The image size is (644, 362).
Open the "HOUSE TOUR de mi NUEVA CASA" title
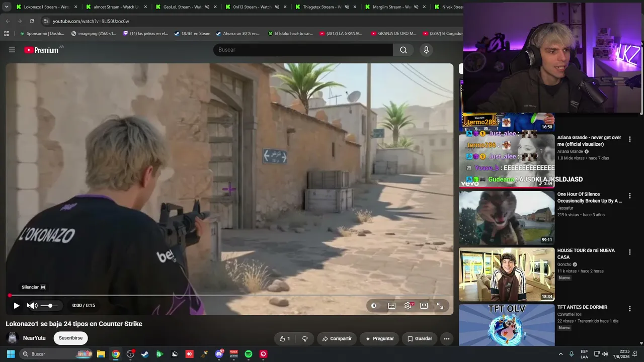[586, 253]
